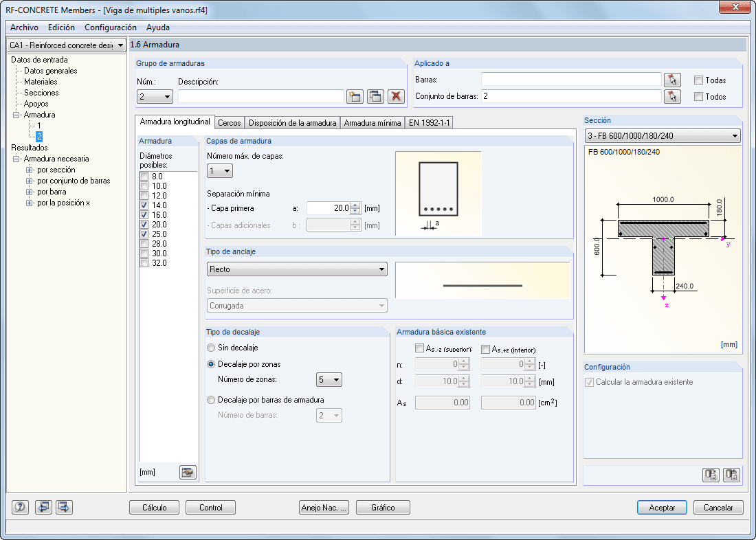Viewport: 756px width, 540px height.
Task: Expand the por sección node
Action: click(x=30, y=170)
